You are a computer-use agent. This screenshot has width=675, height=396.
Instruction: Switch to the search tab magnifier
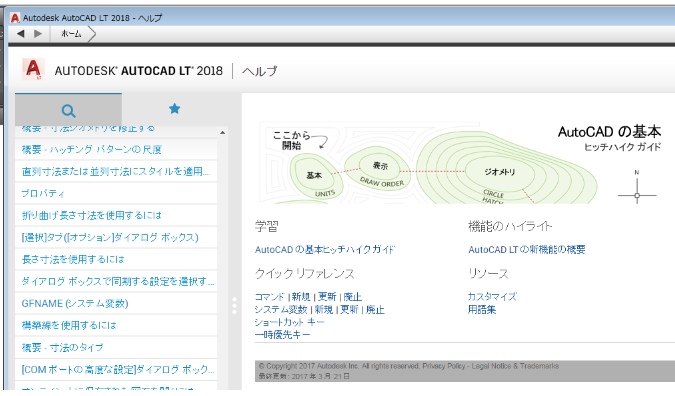coord(68,110)
